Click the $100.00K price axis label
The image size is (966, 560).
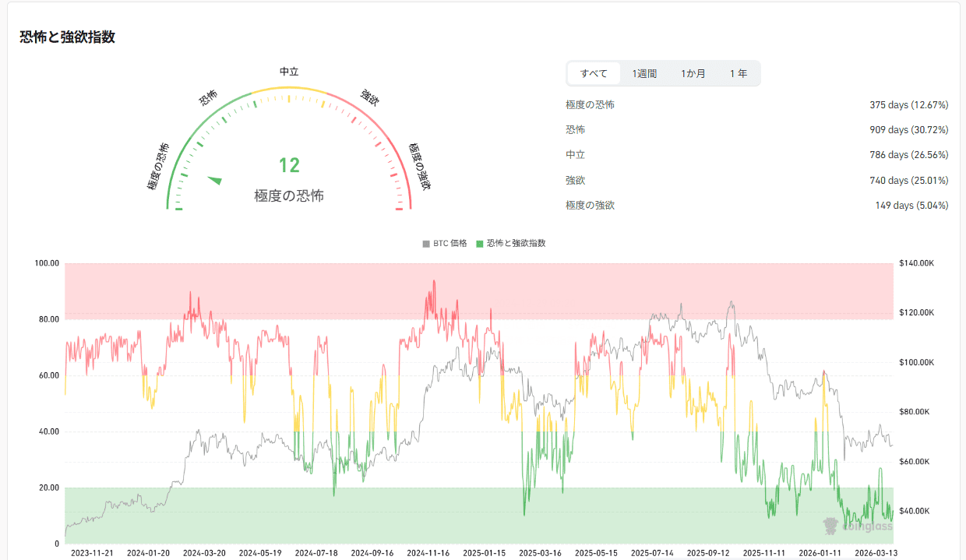click(x=915, y=363)
